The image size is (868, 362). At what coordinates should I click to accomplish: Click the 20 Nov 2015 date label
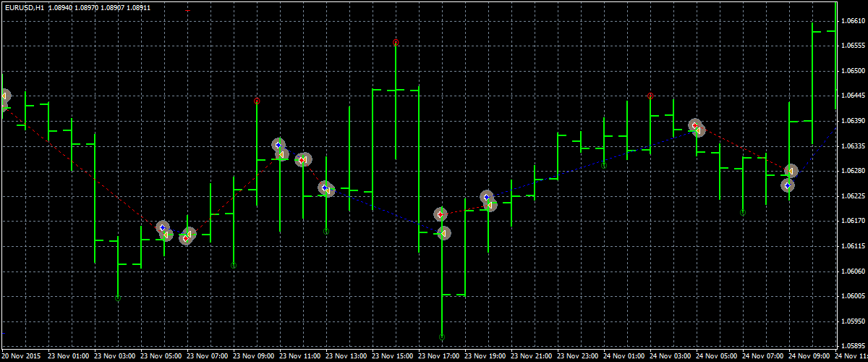21,356
